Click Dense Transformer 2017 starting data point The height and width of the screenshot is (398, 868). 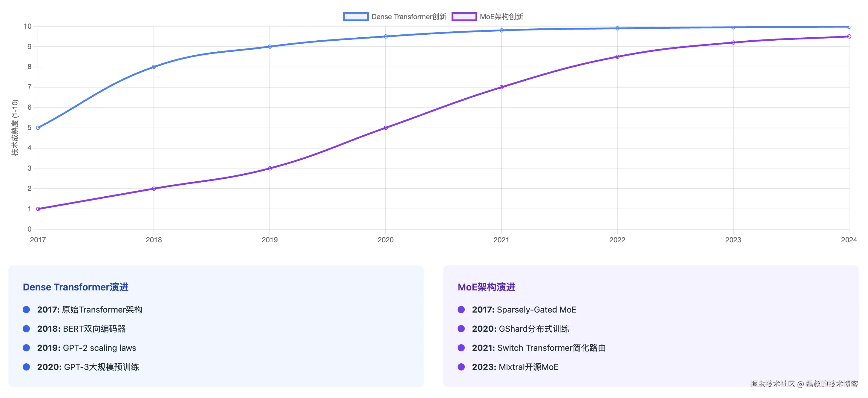pos(38,128)
